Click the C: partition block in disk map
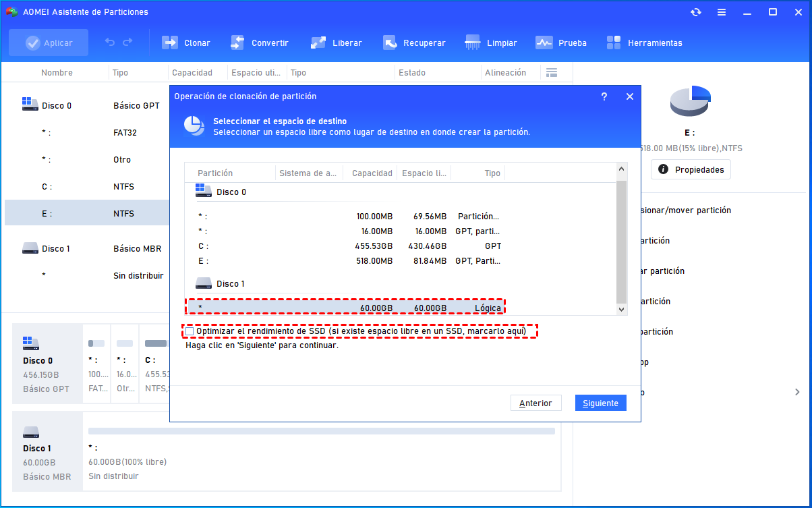The height and width of the screenshot is (508, 812). [155, 364]
